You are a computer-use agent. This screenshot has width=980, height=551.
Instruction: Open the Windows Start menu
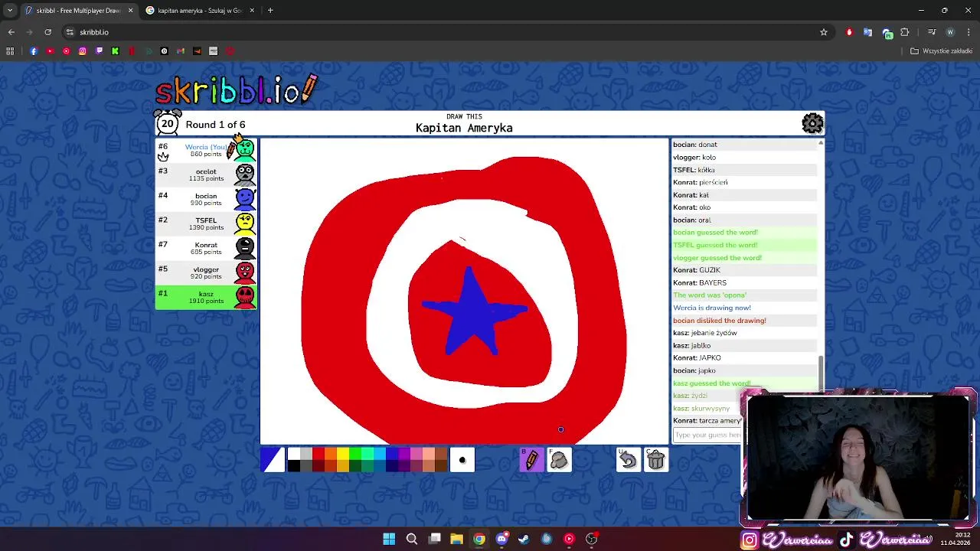coord(389,539)
